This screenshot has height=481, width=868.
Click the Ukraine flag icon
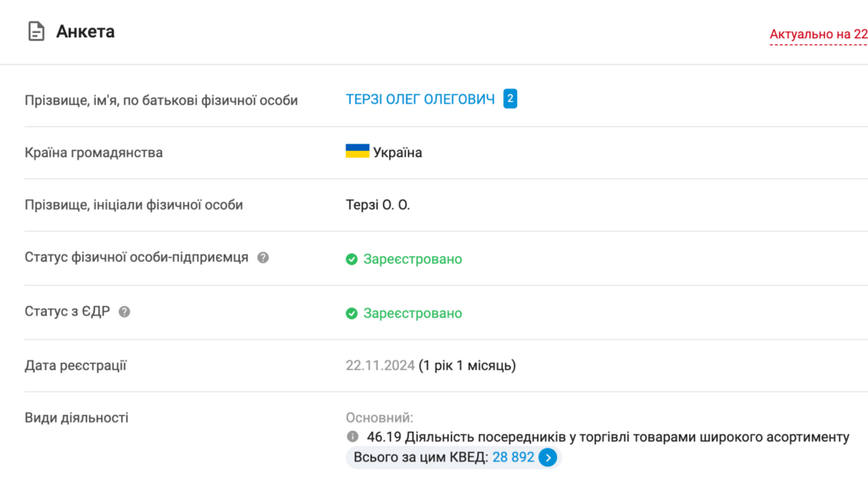tap(357, 152)
